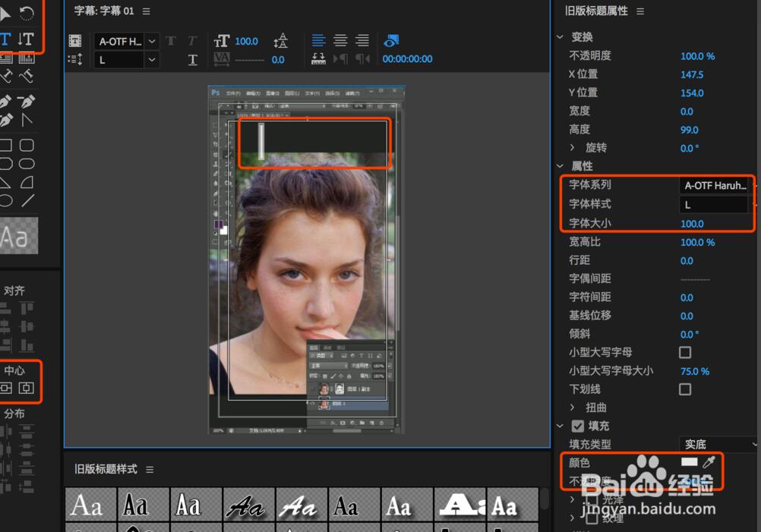Click the underline text button in toolbar
This screenshot has height=532, width=761.
click(x=193, y=59)
